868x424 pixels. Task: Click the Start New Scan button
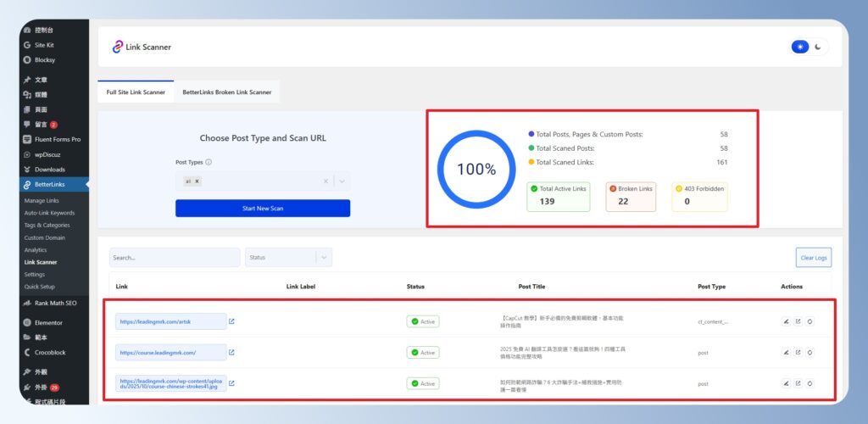click(x=262, y=208)
